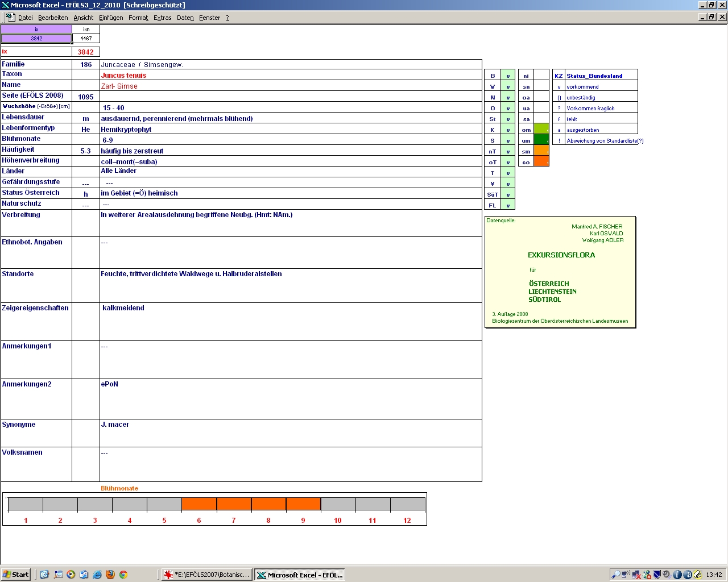This screenshot has width=728, height=582.
Task: Launch Google Chrome from quick launch
Action: [123, 575]
